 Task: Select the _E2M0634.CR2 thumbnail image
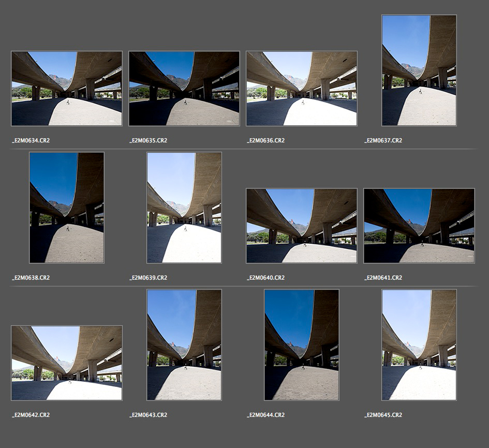(67, 89)
